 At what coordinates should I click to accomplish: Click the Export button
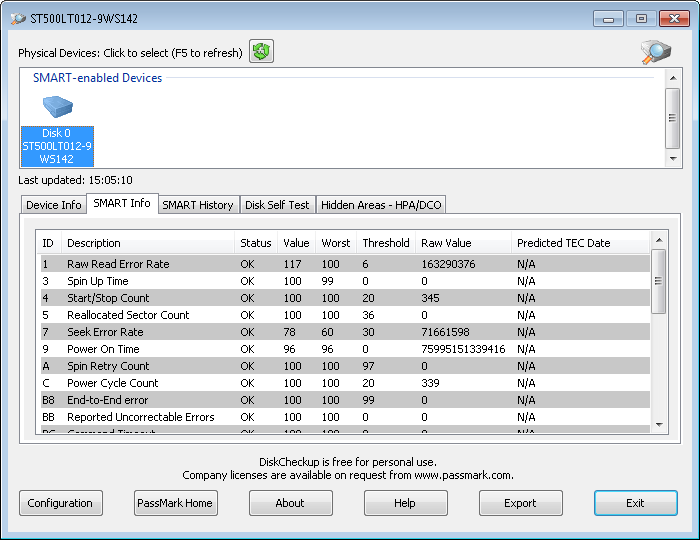click(521, 503)
